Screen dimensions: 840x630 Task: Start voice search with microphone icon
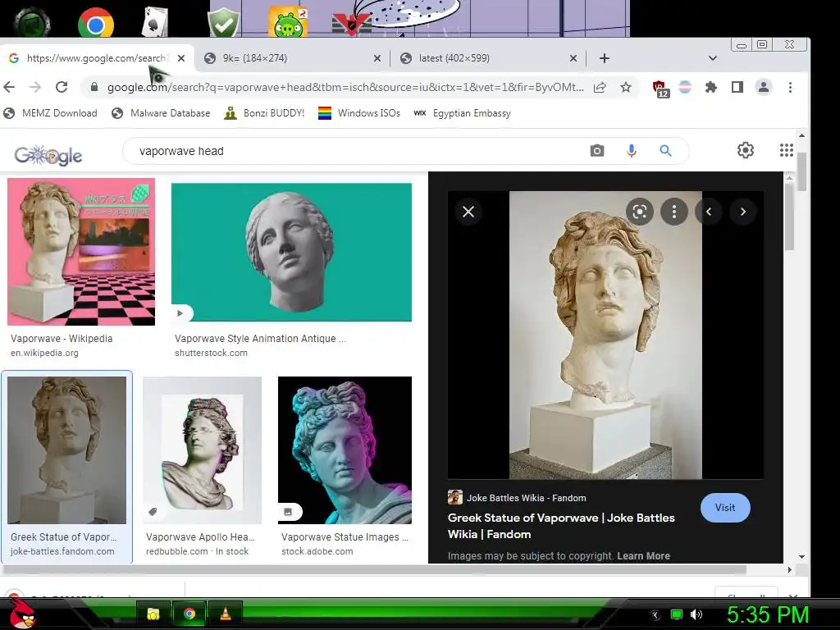coord(632,151)
